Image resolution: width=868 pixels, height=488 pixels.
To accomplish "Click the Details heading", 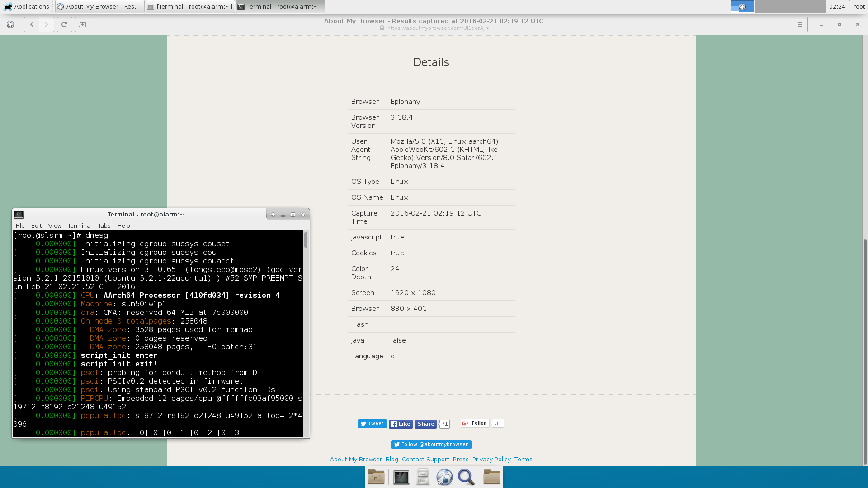I will (x=431, y=62).
